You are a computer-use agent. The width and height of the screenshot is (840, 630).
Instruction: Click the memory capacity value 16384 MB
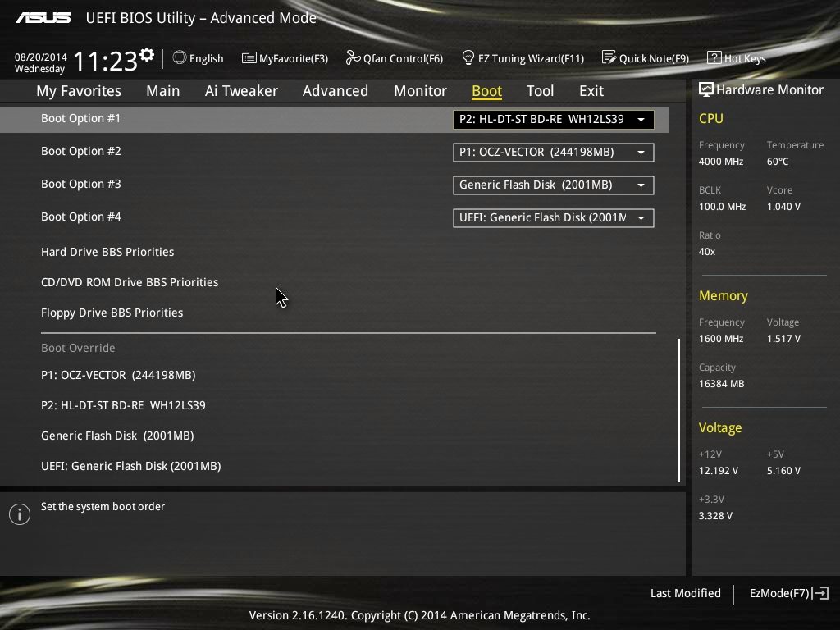point(721,384)
